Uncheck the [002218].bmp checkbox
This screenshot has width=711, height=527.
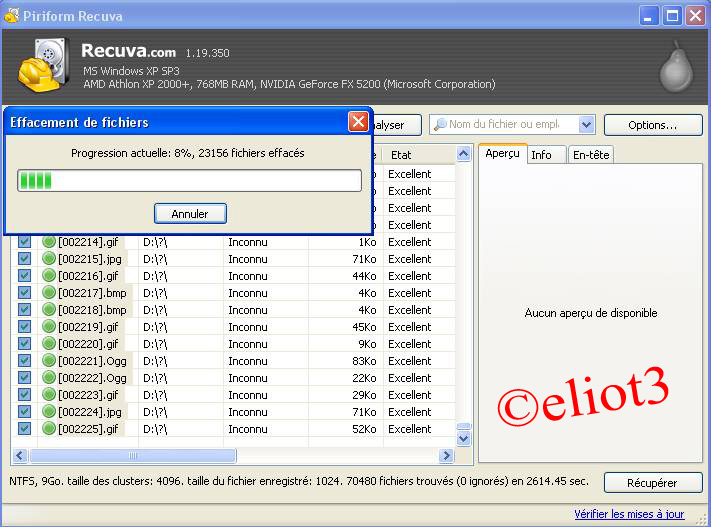click(24, 310)
